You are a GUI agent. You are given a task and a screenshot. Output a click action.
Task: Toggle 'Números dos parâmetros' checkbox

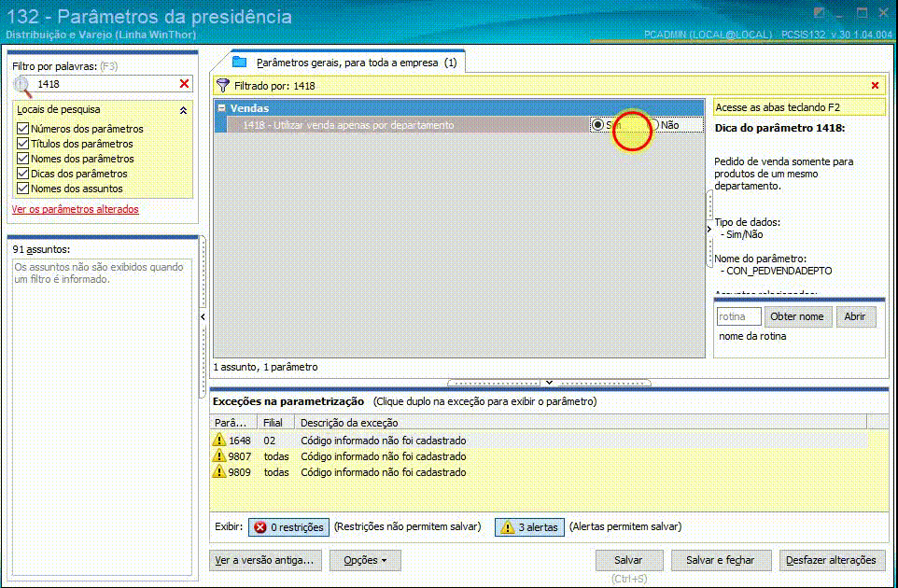(23, 128)
